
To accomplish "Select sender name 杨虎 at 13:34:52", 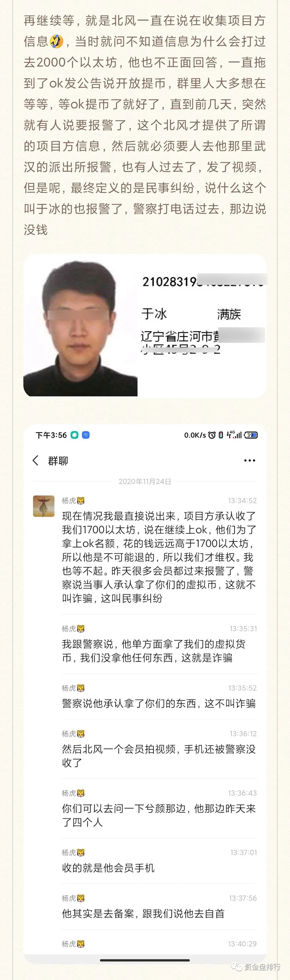I will pos(69,501).
